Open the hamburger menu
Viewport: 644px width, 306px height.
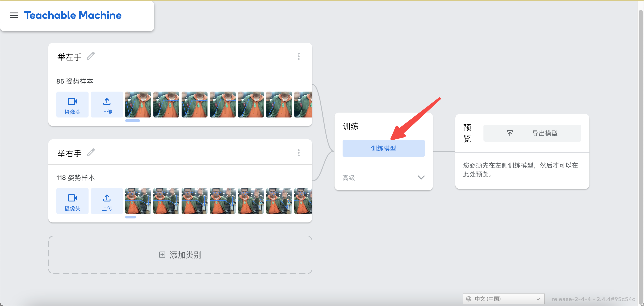pyautogui.click(x=14, y=15)
